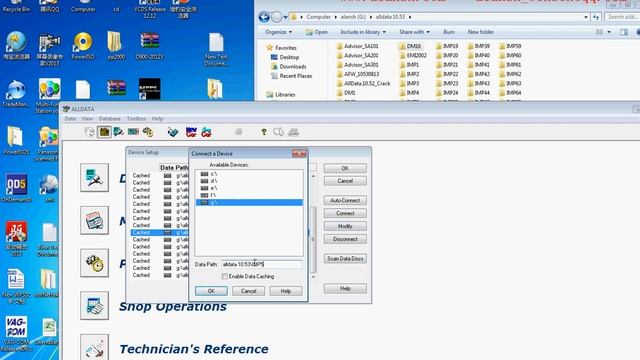Select the VAG-COM desktop shortcut
This screenshot has width=640, height=360.
point(16,333)
